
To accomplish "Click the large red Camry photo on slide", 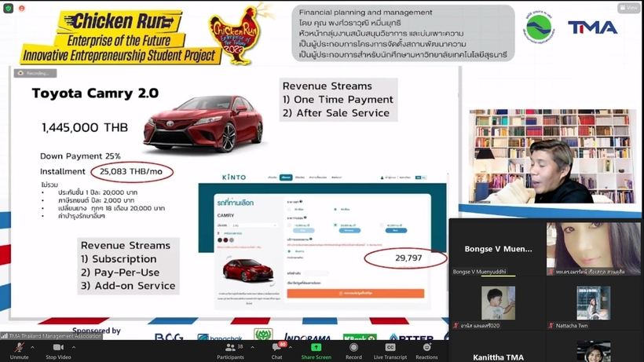I will (x=203, y=123).
